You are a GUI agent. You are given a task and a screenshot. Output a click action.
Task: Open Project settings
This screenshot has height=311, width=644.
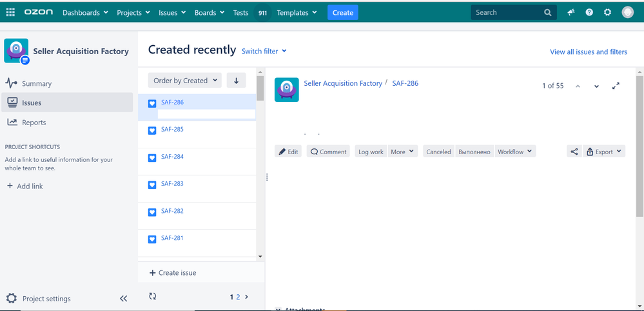38,299
